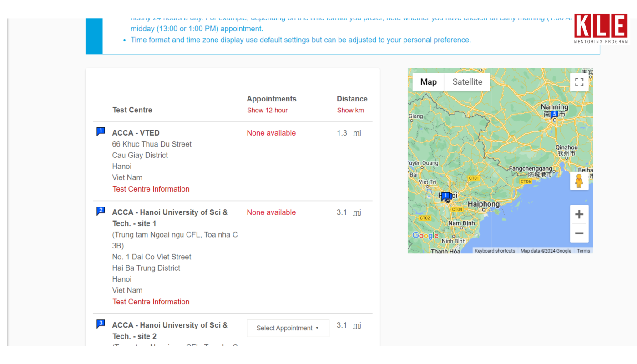Click the No. 1 Dai Co Viet Street address
Image resolution: width=637 pixels, height=364 pixels.
tap(152, 257)
